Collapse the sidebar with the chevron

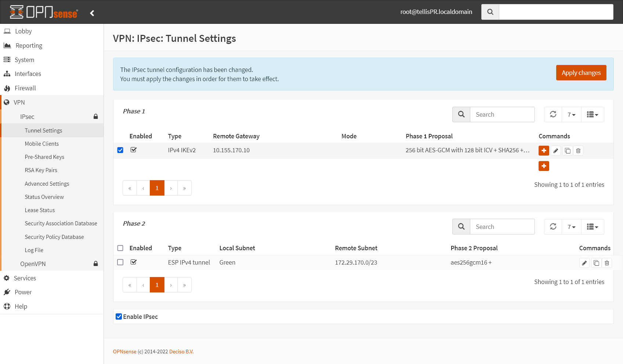(x=92, y=12)
